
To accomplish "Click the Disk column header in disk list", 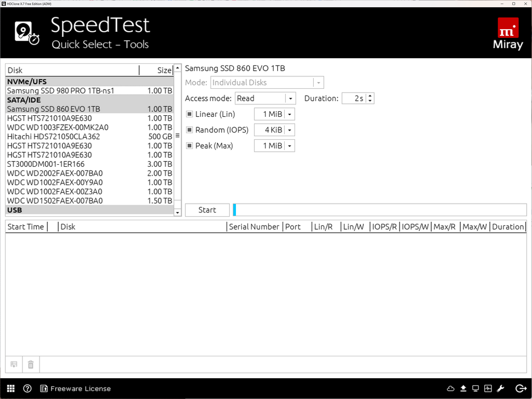I will pyautogui.click(x=72, y=70).
